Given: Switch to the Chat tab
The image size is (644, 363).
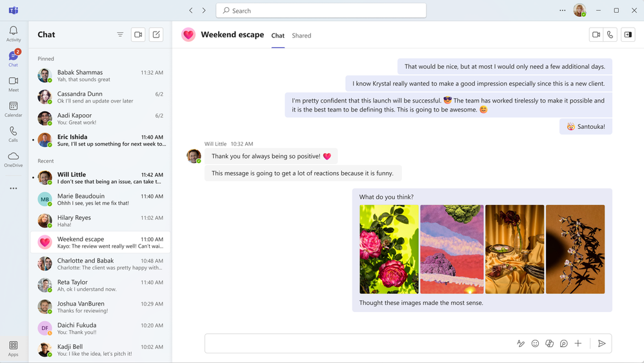Looking at the screenshot, I should pos(277,35).
